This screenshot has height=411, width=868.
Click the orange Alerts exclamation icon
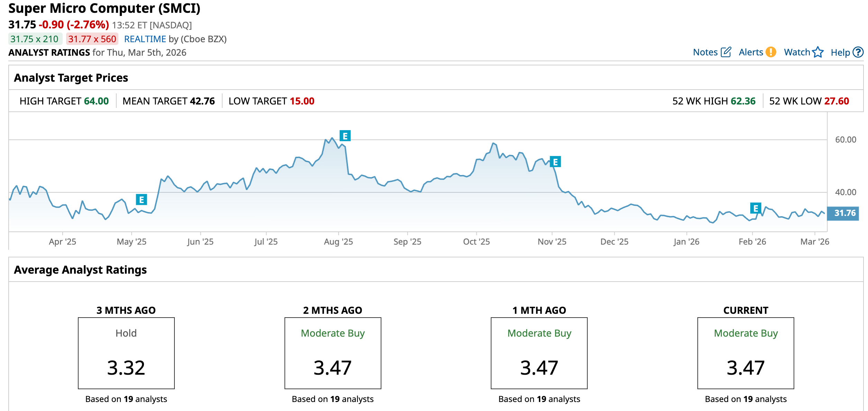pos(771,52)
